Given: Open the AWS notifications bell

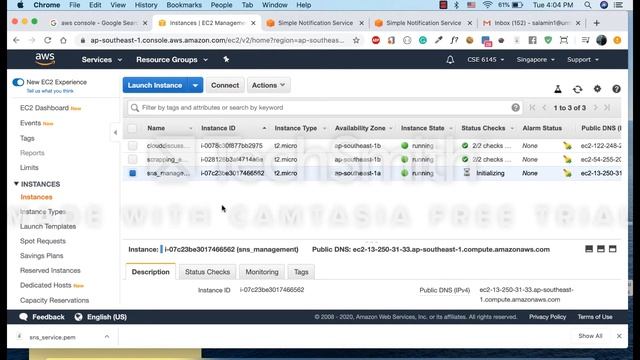Looking at the screenshot, I should [450, 60].
